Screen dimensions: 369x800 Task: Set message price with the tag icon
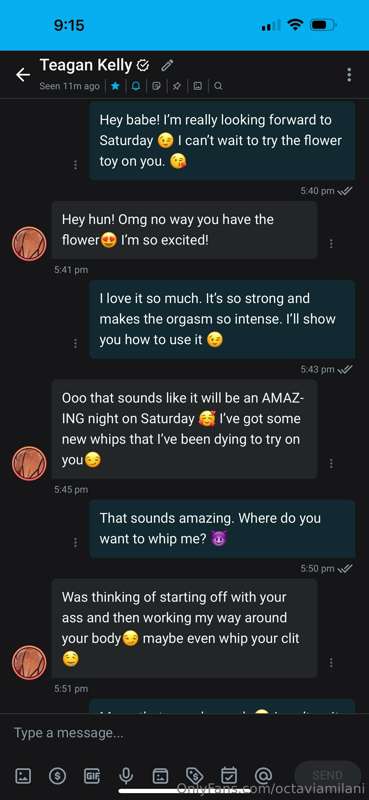point(194,776)
